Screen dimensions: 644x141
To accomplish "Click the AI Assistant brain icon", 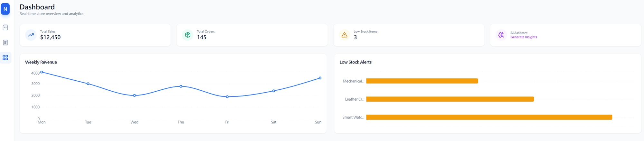I will (x=501, y=35).
